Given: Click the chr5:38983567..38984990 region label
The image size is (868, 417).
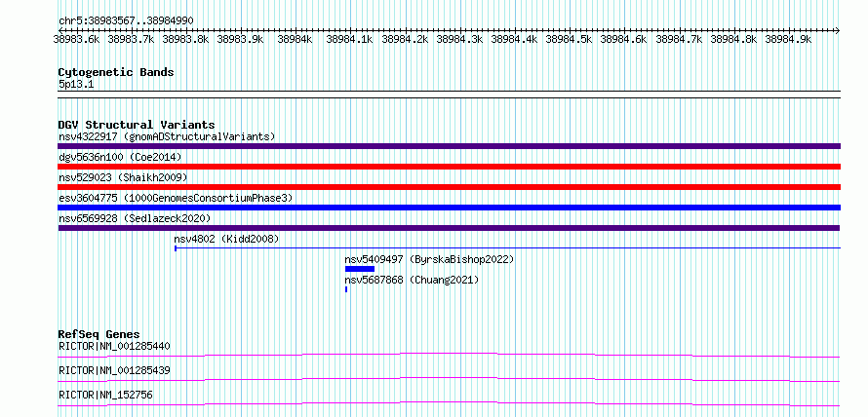Looking at the screenshot, I should coord(126,21).
